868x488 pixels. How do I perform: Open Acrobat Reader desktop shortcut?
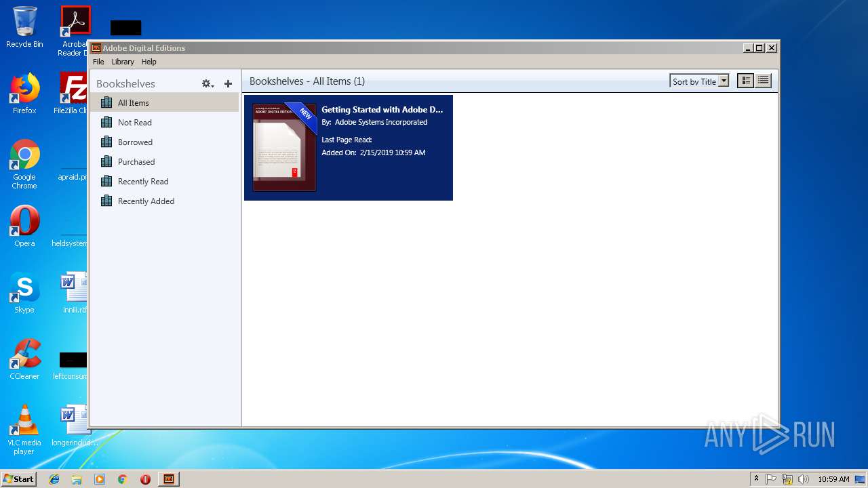75,30
